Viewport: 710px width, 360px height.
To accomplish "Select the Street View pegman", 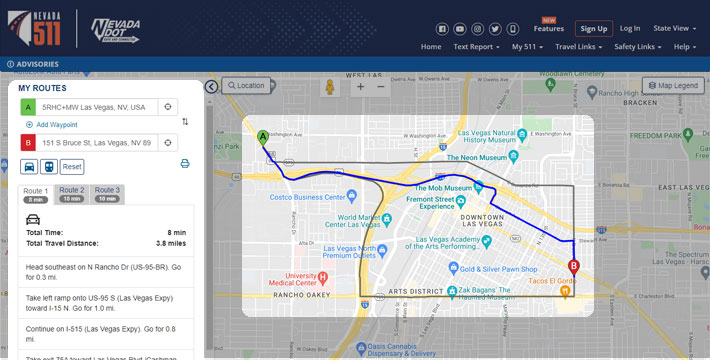I will tap(330, 86).
